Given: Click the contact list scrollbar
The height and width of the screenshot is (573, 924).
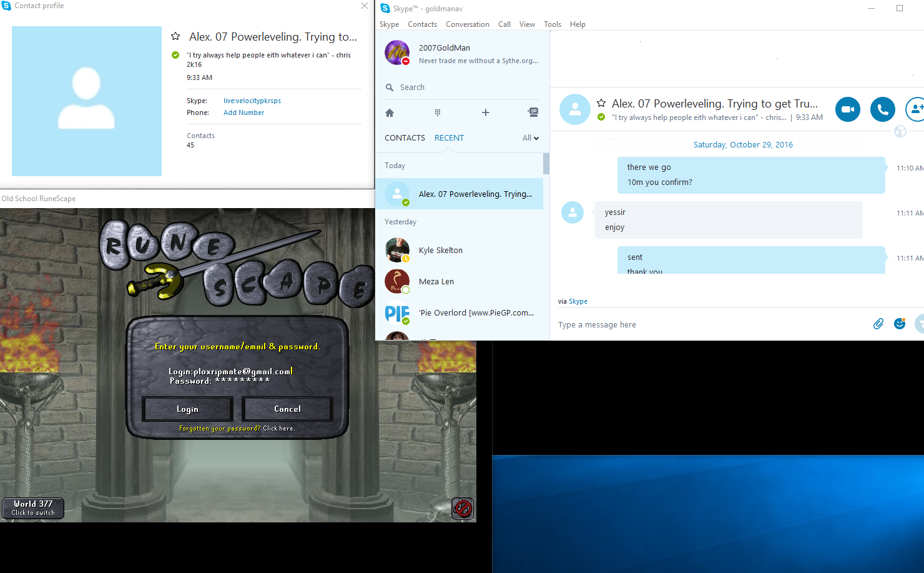Looking at the screenshot, I should [546, 164].
